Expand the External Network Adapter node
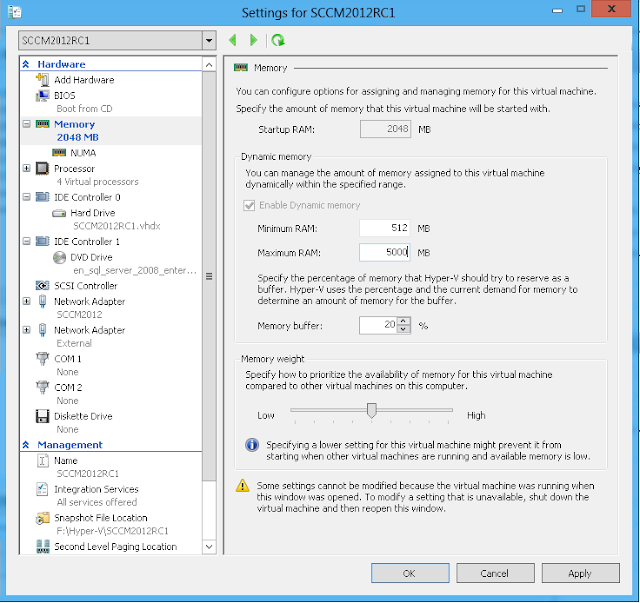The height and width of the screenshot is (603, 640). [x=27, y=330]
